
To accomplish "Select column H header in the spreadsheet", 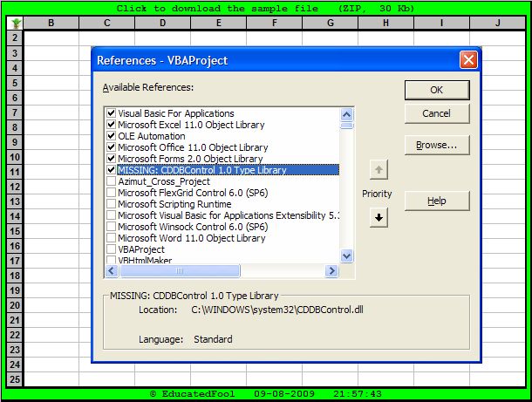I will pos(385,23).
